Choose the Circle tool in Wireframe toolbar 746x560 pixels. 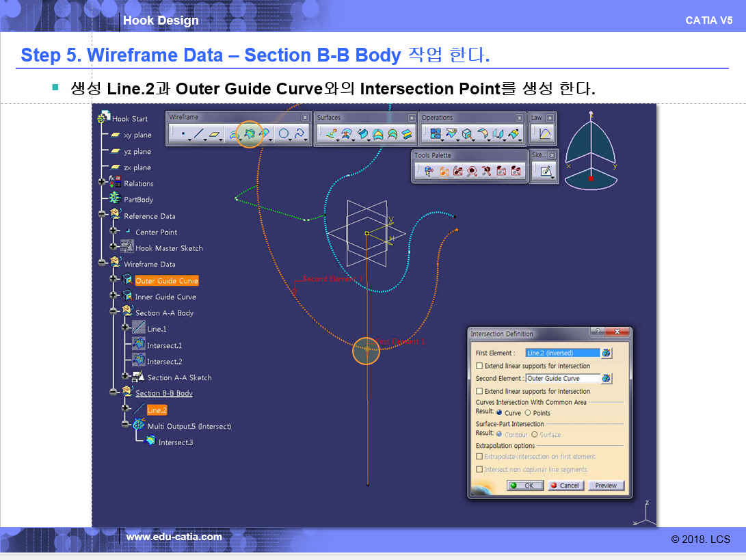[x=283, y=134]
